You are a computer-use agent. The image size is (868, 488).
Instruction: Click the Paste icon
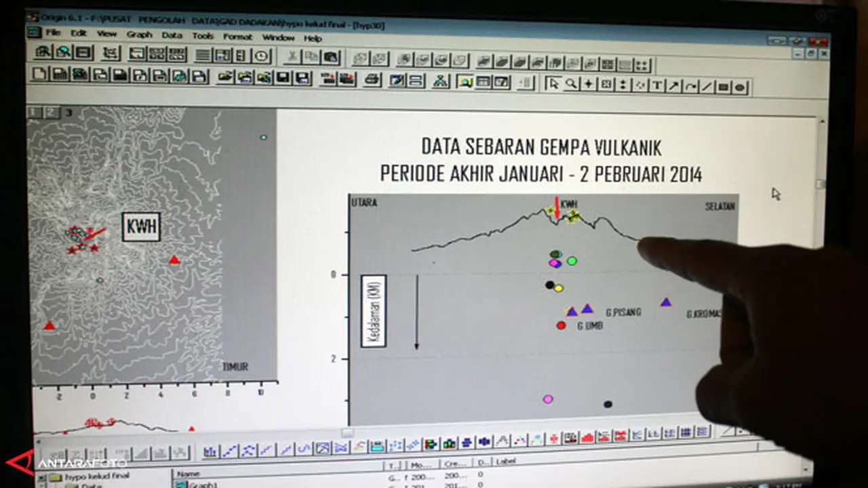[x=331, y=58]
